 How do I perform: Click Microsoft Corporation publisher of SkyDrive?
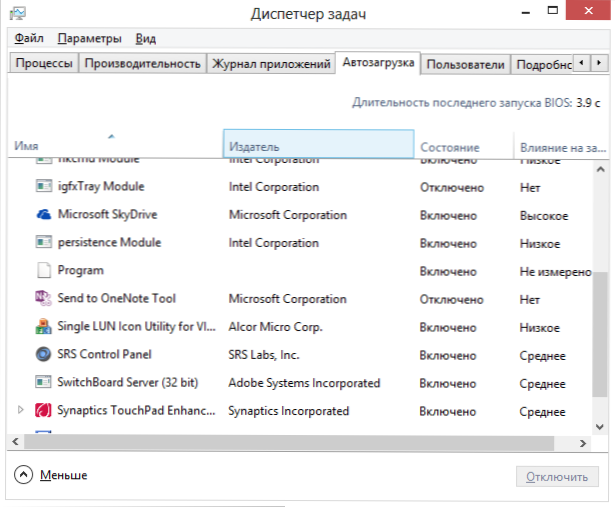287,215
